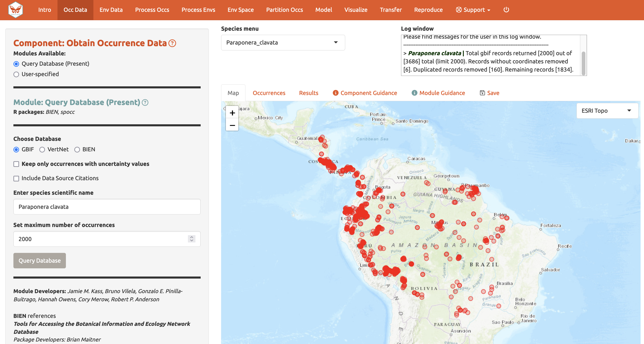This screenshot has width=644, height=344.
Task: Change the basemap from ESRI Topo
Action: (607, 110)
